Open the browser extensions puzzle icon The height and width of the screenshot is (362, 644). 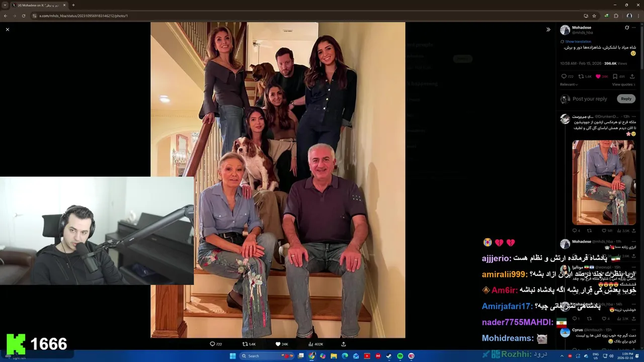(x=616, y=16)
